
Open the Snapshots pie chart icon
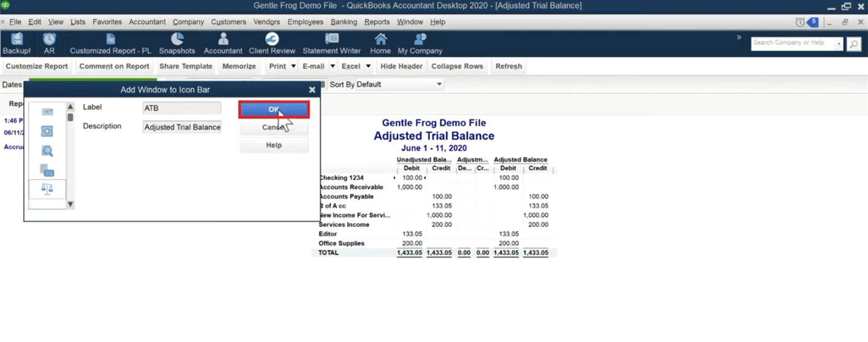pyautogui.click(x=177, y=44)
